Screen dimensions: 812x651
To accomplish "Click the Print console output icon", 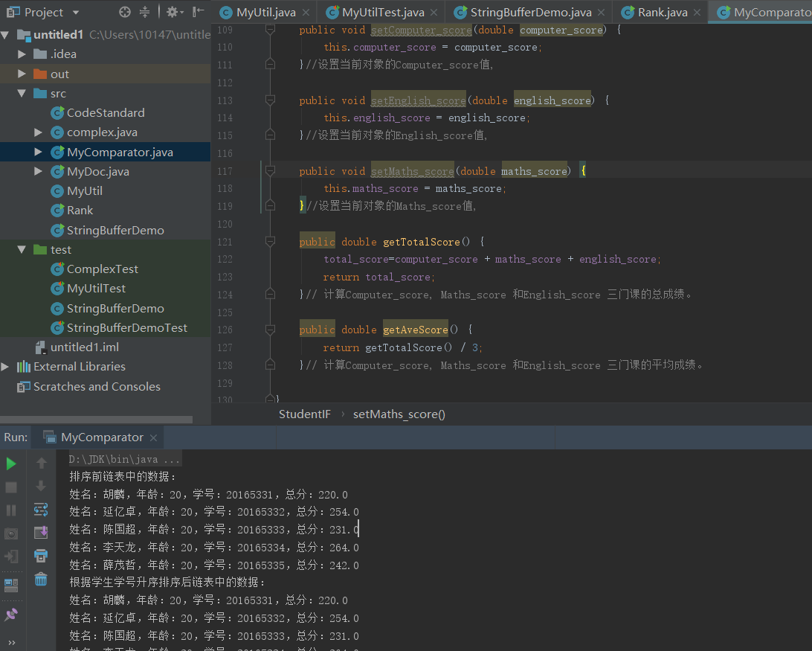I will coord(41,557).
